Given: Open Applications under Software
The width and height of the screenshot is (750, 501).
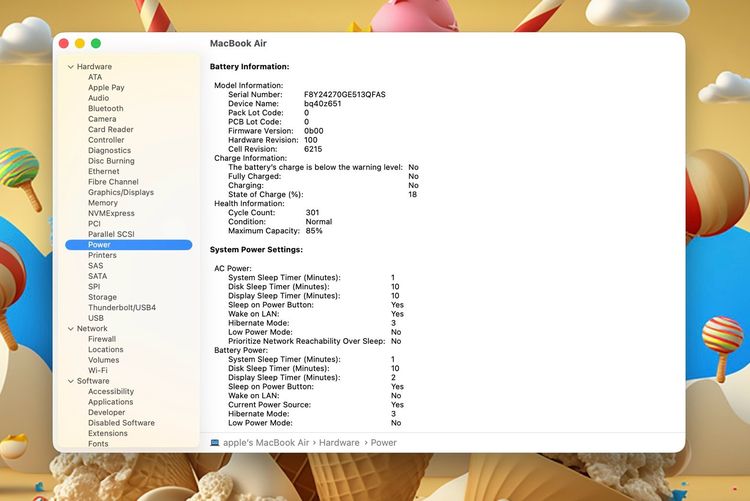Looking at the screenshot, I should (110, 402).
